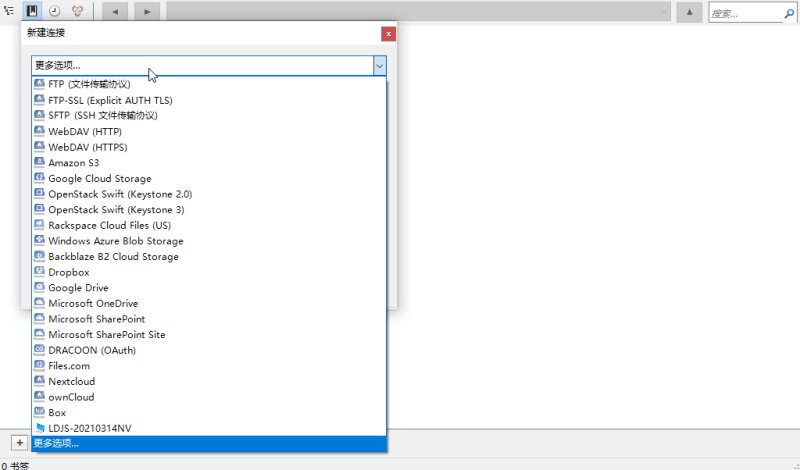Viewport: 800px width, 470px height.
Task: Select WebDAV (HTTPS) from list
Action: point(209,147)
